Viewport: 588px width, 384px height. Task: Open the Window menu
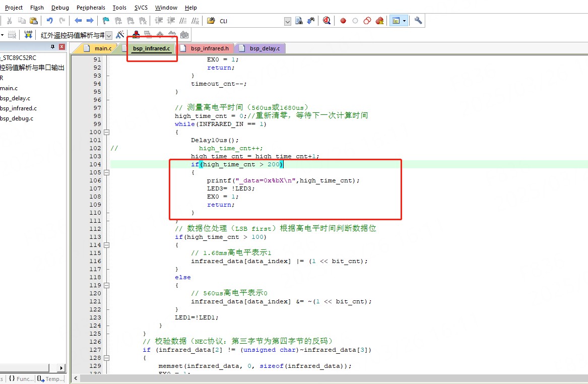point(166,8)
